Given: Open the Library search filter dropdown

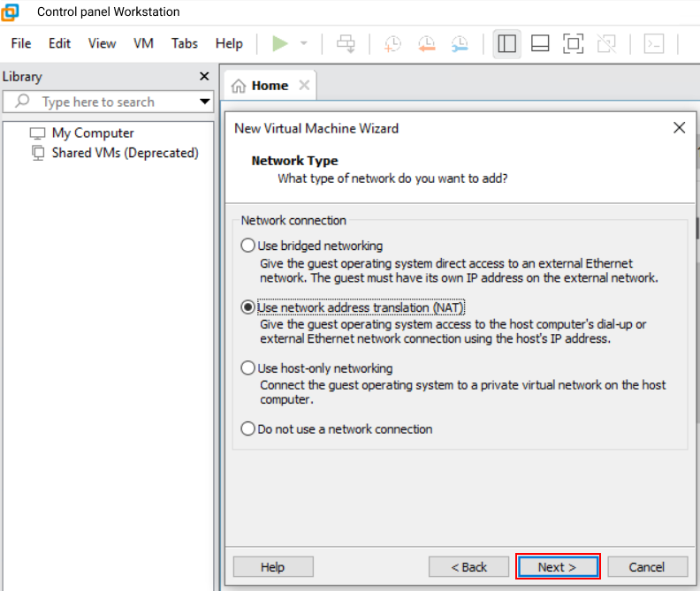Looking at the screenshot, I should coord(205,102).
